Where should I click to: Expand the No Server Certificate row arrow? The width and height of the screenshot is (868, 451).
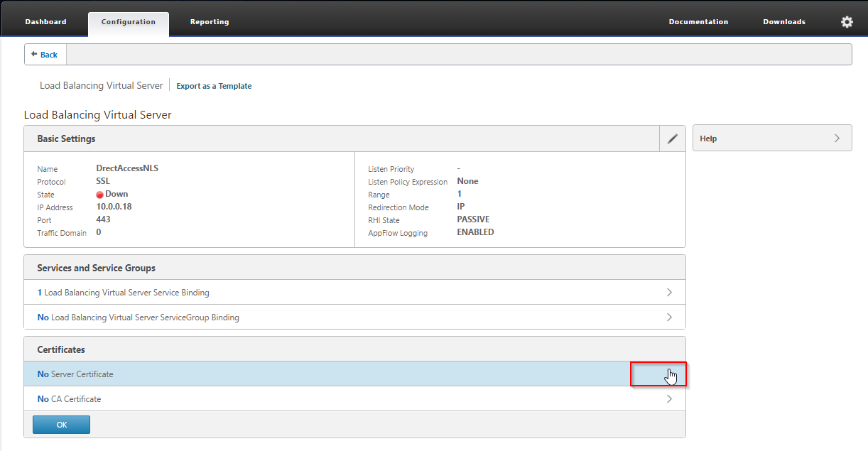click(x=669, y=374)
